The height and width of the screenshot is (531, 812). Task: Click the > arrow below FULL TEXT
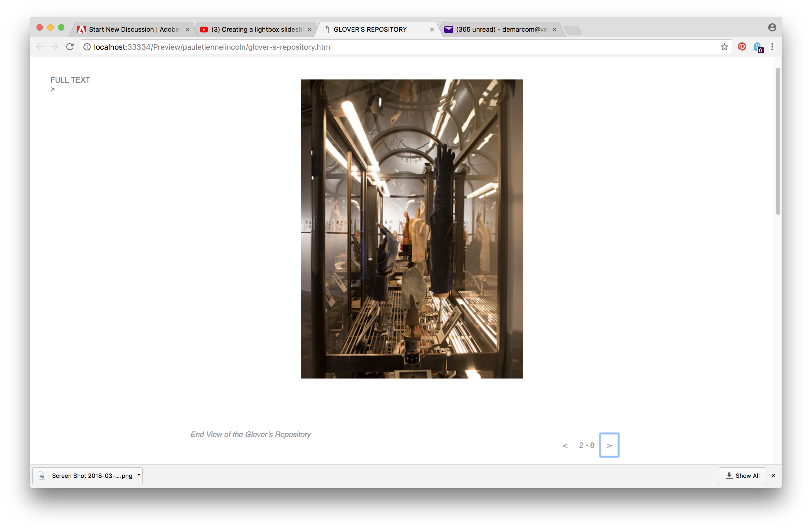click(x=53, y=89)
